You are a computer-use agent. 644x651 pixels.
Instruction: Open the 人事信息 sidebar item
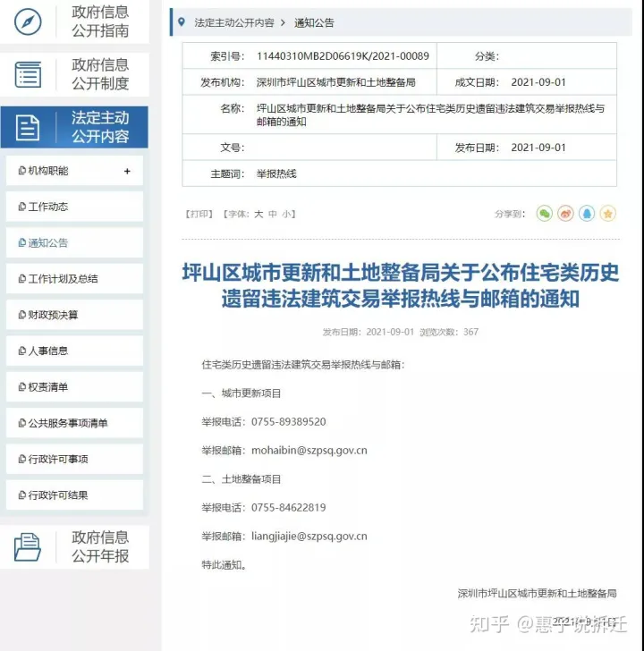pos(48,351)
